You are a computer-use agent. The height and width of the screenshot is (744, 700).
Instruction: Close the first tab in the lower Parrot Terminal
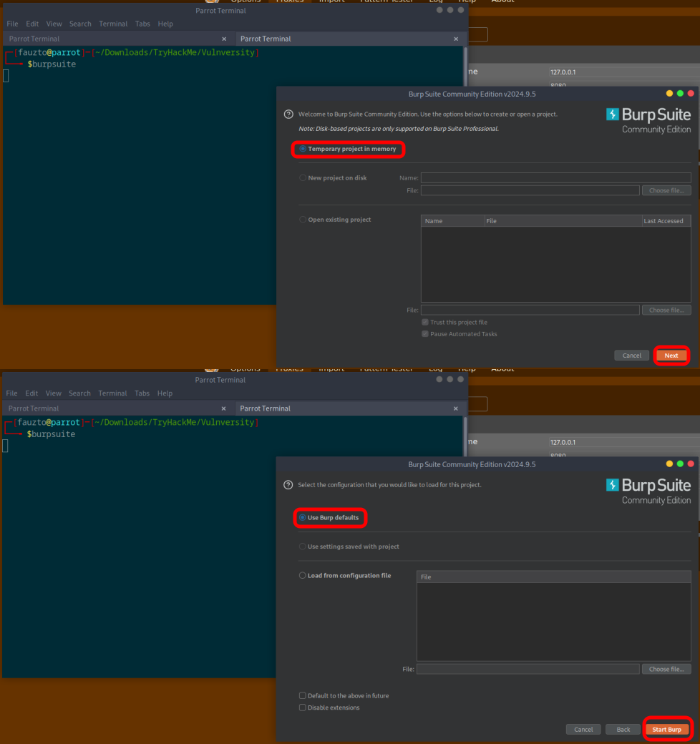223,408
